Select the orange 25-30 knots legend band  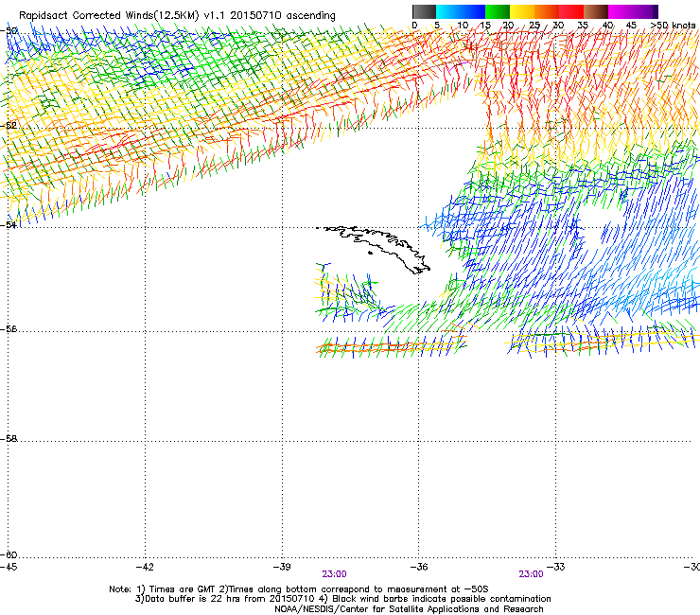[x=547, y=11]
